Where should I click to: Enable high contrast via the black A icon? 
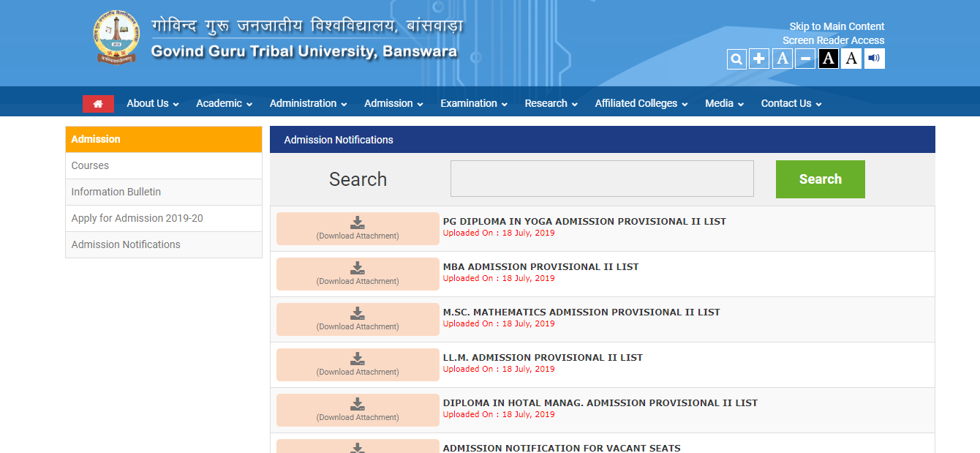click(828, 59)
